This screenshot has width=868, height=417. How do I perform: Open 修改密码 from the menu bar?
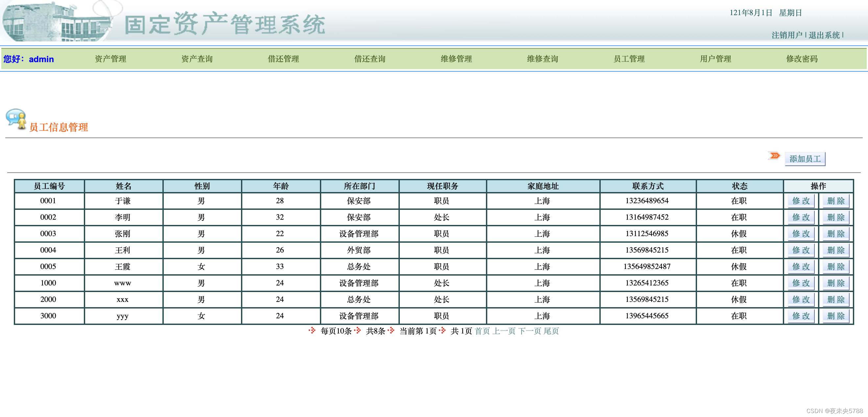point(802,59)
